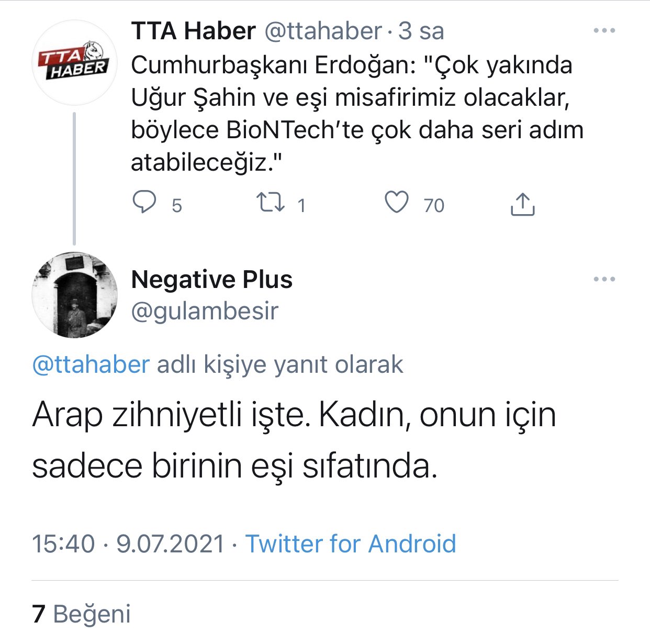The height and width of the screenshot is (644, 650).
Task: Open more options on TTA Haber tweet
Action: pyautogui.click(x=604, y=31)
